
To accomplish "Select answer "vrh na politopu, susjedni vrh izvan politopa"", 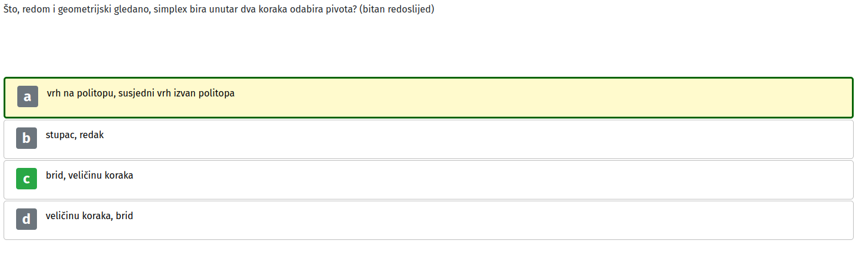I will click(141, 93).
